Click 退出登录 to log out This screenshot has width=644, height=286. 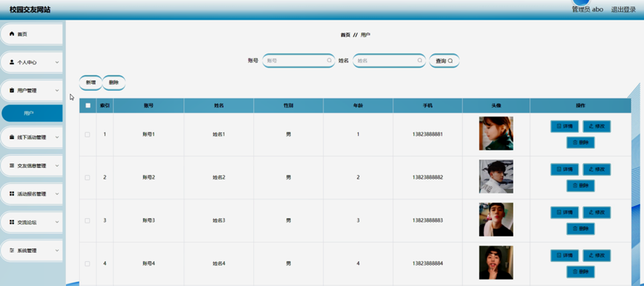[x=623, y=9]
